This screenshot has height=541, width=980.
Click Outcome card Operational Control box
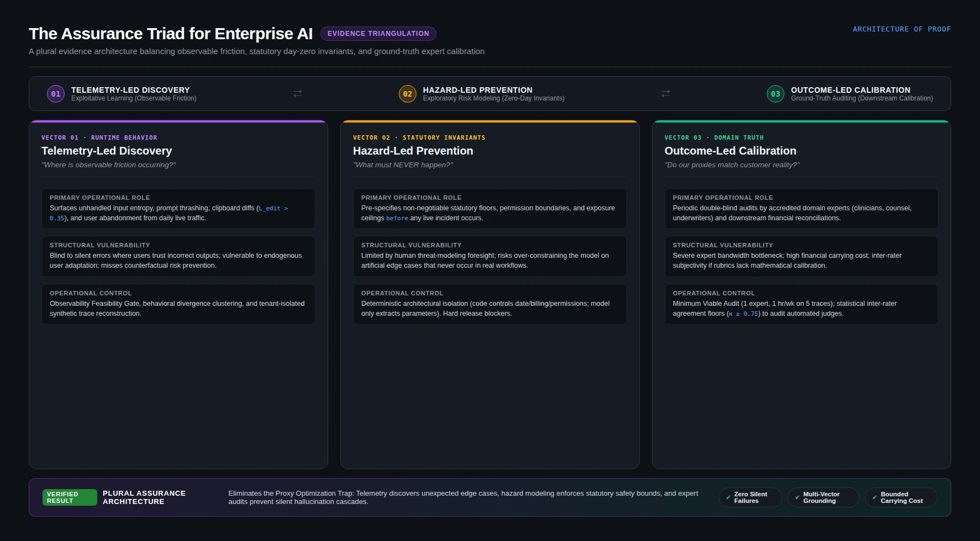802,304
